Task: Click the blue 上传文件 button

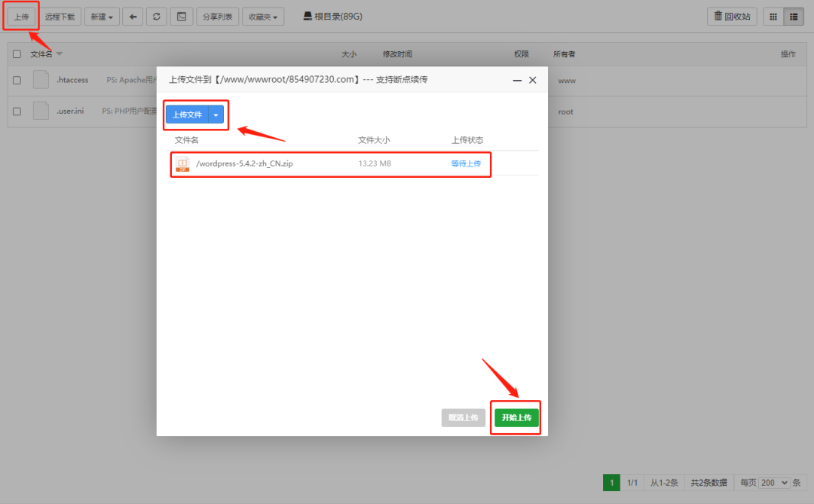Action: click(188, 115)
